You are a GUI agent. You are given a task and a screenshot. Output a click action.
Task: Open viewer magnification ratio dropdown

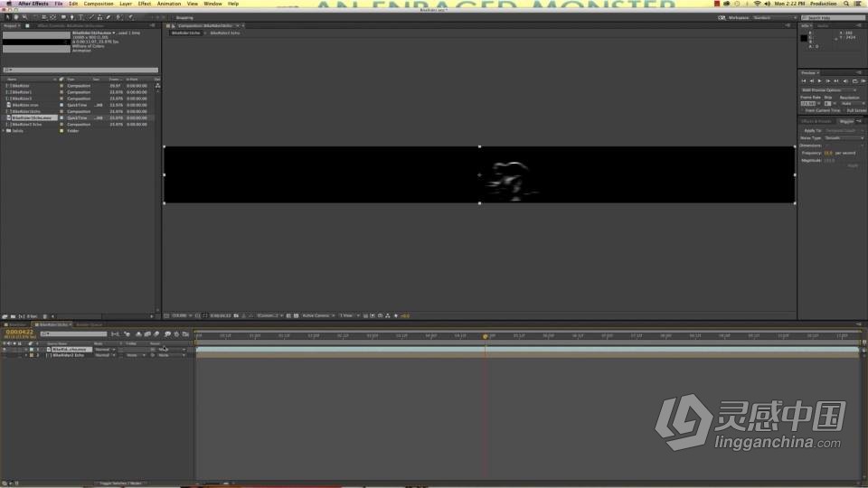[182, 316]
